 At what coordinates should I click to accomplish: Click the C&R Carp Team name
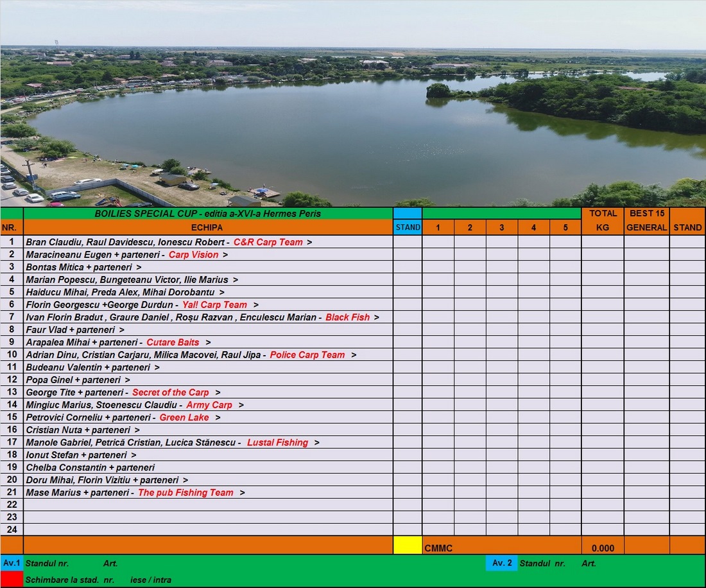point(268,242)
